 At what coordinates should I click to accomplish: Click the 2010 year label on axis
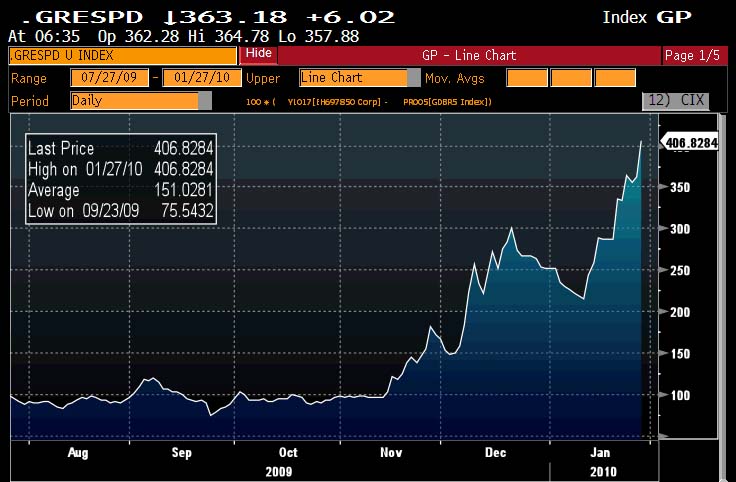point(600,469)
